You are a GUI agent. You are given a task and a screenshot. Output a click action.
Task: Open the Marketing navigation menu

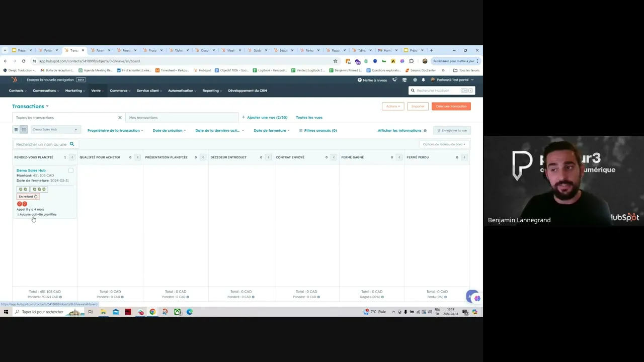[75, 90]
